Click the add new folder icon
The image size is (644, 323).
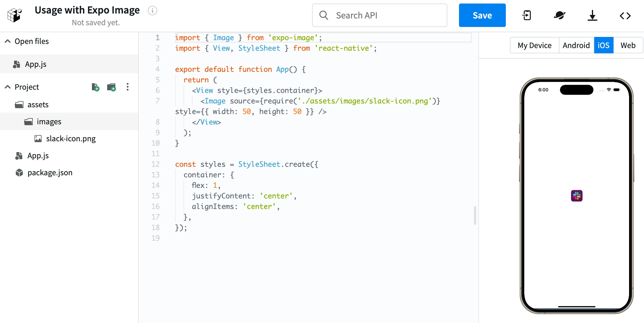111,87
